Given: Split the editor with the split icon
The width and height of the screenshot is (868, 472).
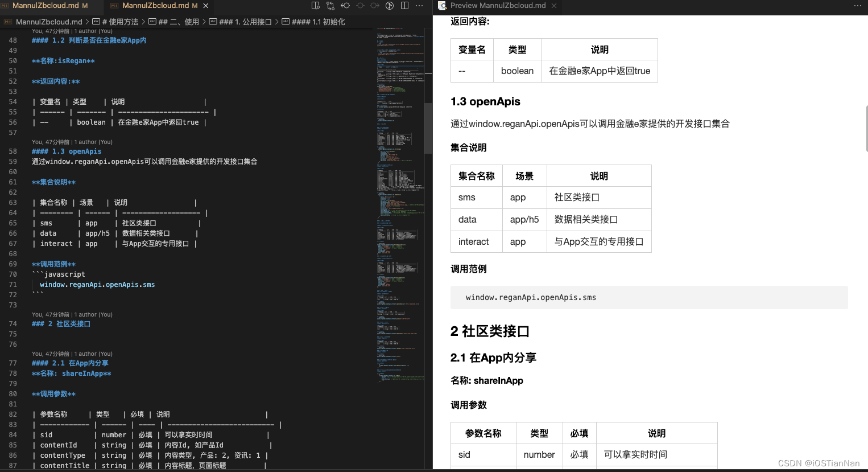Looking at the screenshot, I should [x=404, y=6].
